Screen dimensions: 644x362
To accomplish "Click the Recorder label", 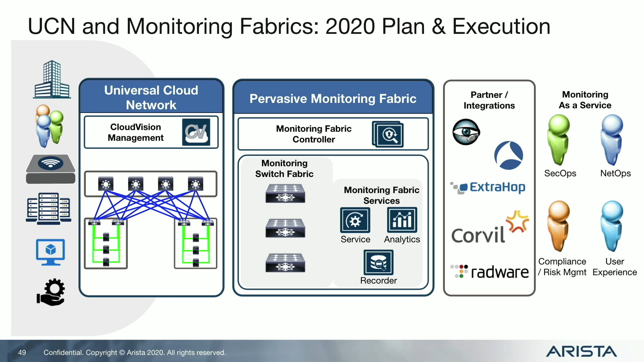I will pyautogui.click(x=379, y=280).
